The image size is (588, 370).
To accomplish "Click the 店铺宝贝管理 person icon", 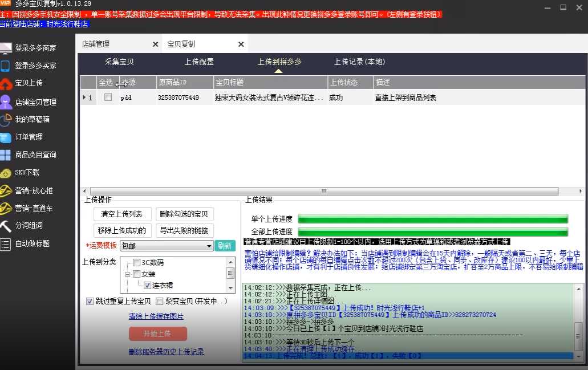I will coord(5,101).
